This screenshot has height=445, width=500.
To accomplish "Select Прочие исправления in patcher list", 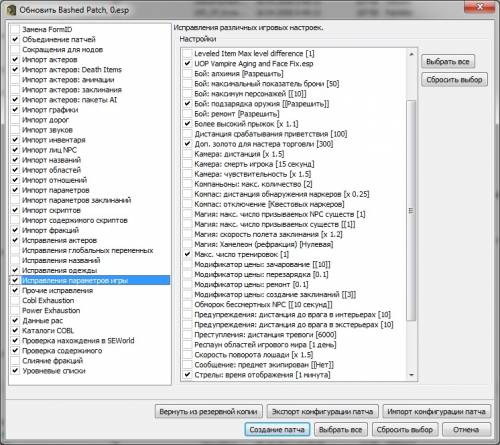I will [57, 290].
